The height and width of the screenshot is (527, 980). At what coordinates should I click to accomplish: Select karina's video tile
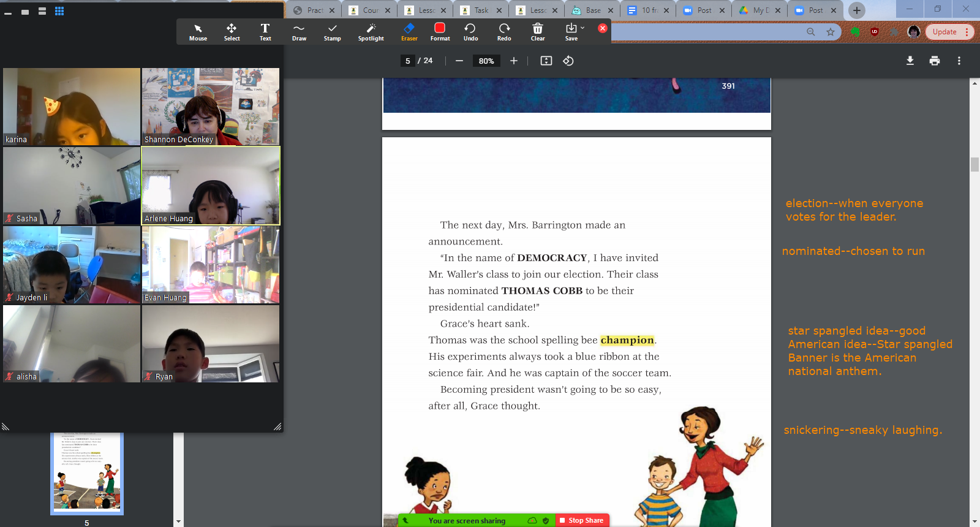72,107
